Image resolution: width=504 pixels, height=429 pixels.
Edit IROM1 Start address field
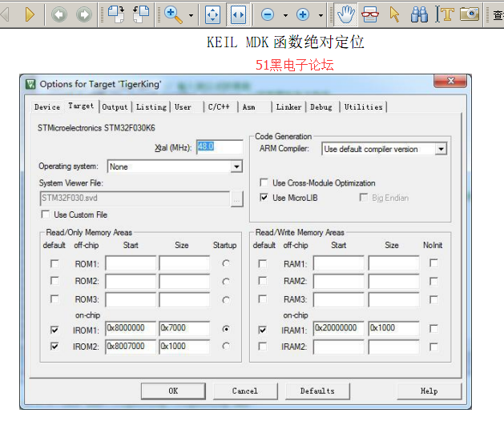tap(131, 328)
